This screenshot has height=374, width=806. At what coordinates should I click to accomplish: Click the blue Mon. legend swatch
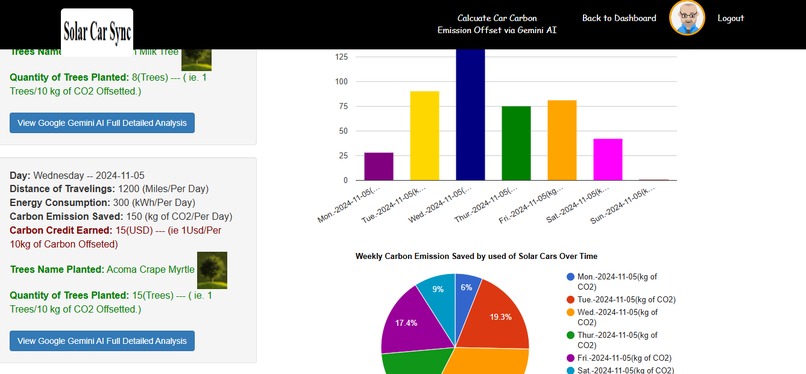tap(571, 277)
